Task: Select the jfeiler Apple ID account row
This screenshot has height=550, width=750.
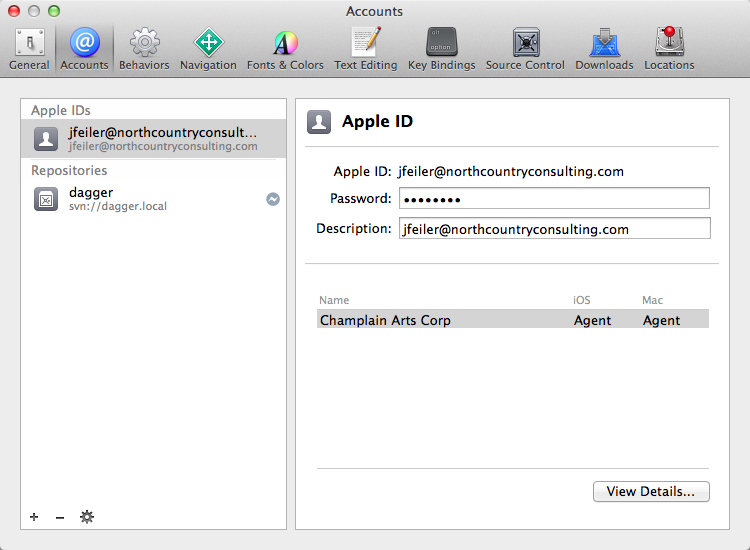Action: [154, 139]
